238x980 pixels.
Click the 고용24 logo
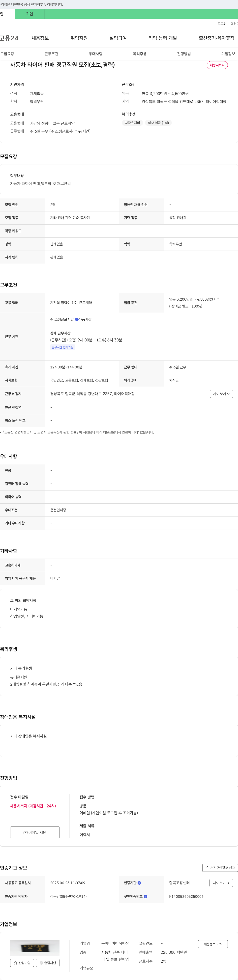9,38
